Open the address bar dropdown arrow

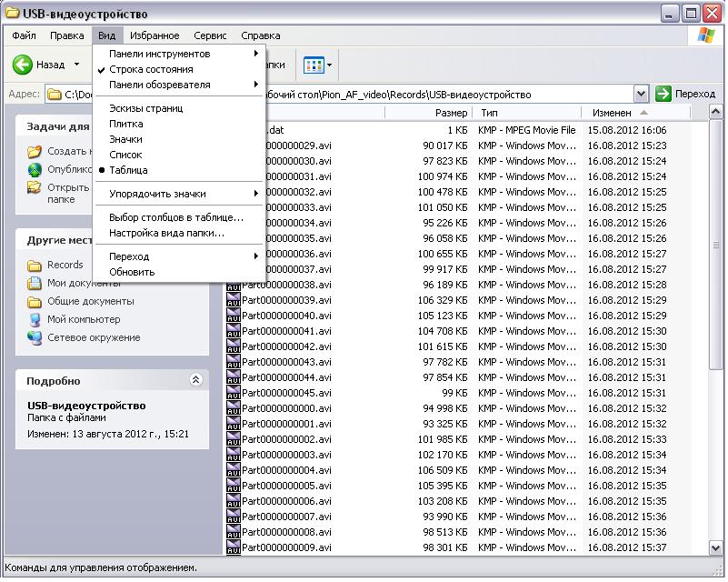641,94
